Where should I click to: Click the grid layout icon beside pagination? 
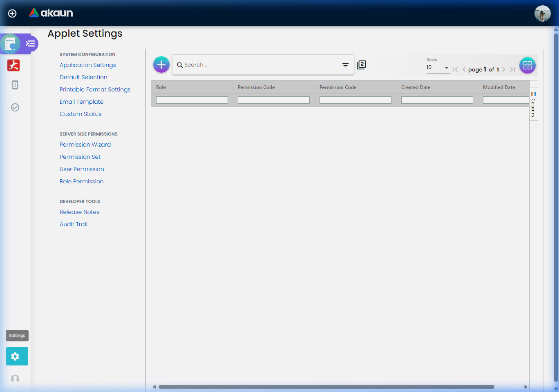click(527, 65)
